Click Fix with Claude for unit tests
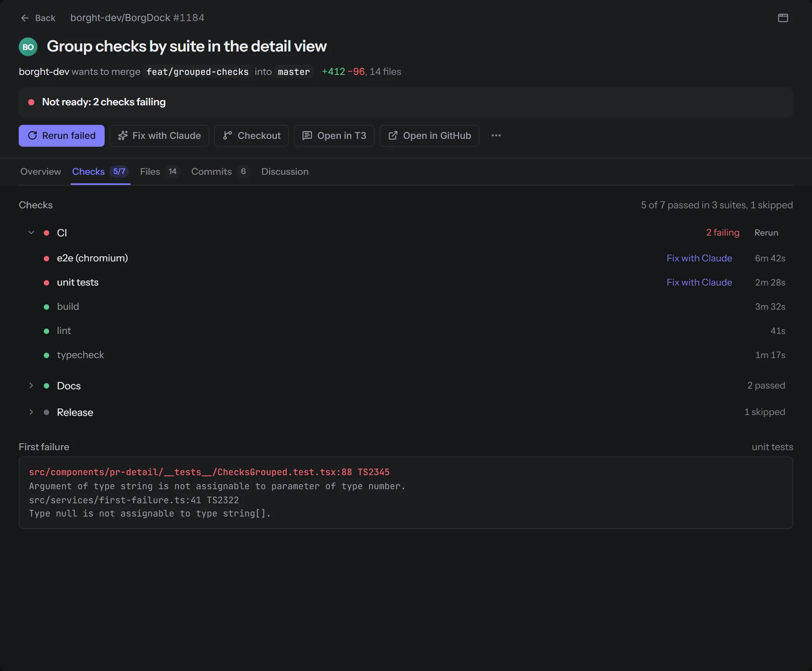812x671 pixels. point(700,282)
